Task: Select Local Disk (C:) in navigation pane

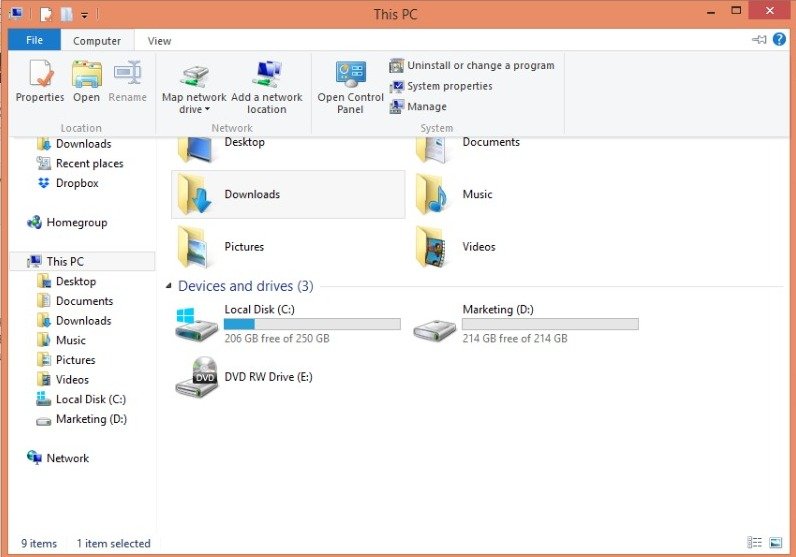Action: (81, 400)
